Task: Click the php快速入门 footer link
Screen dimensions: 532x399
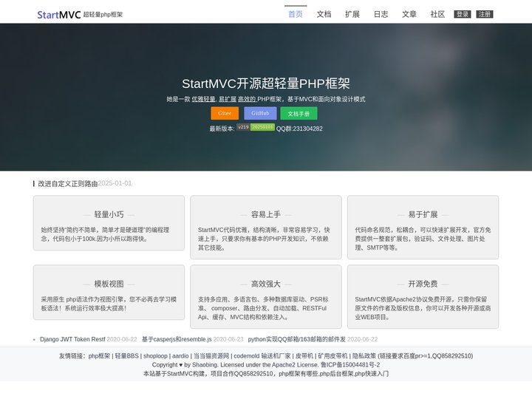Action: pos(372,374)
